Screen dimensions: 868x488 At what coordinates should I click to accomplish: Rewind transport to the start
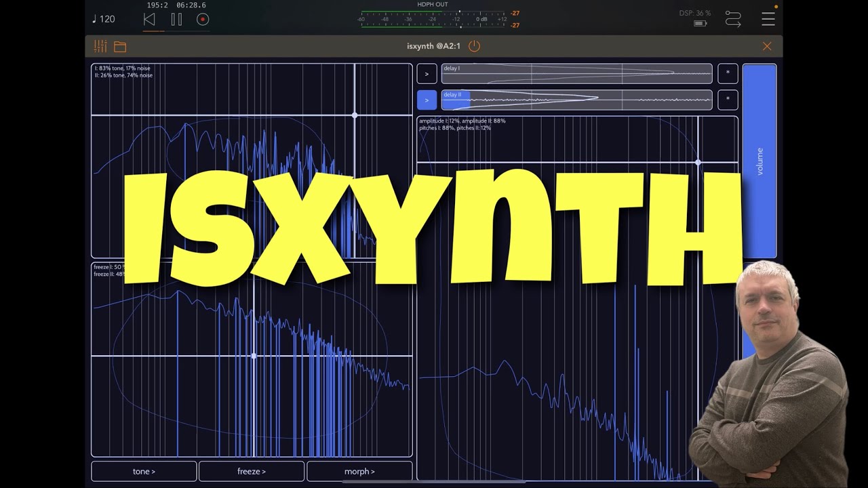click(x=149, y=20)
